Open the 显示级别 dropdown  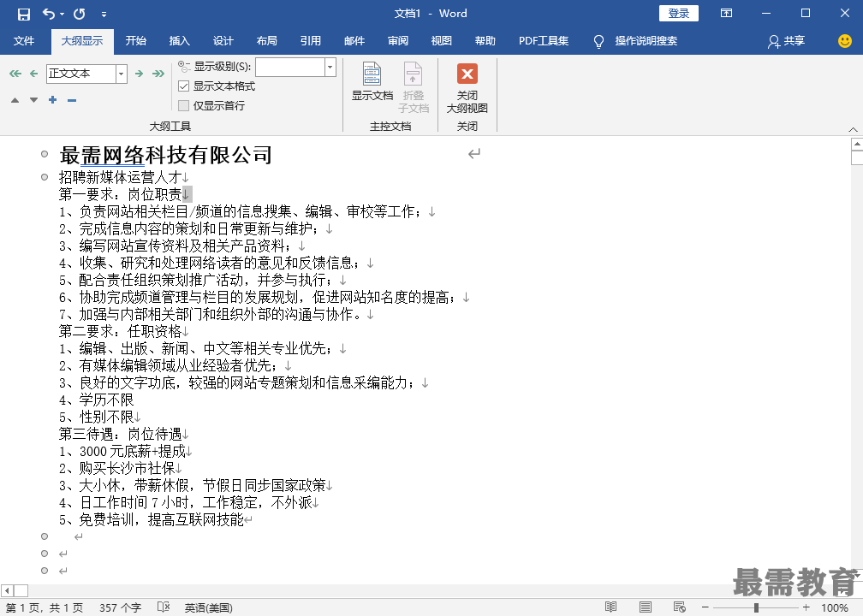330,67
